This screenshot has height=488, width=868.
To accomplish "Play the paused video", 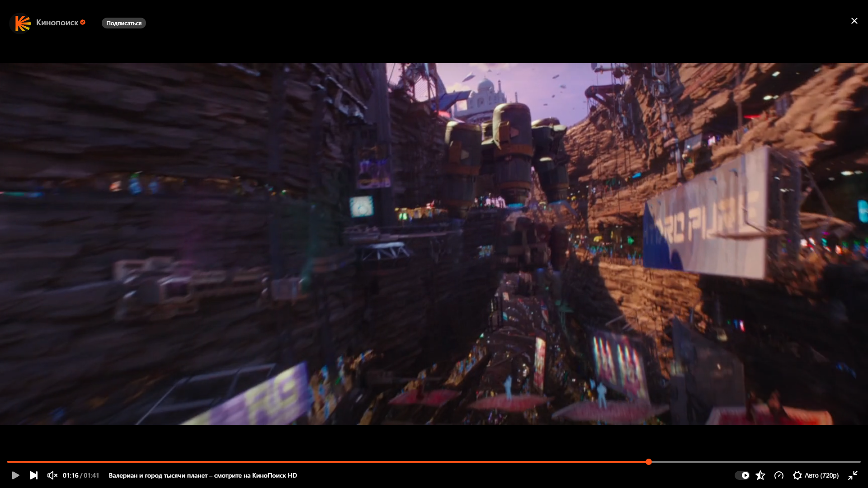I will coord(15,475).
